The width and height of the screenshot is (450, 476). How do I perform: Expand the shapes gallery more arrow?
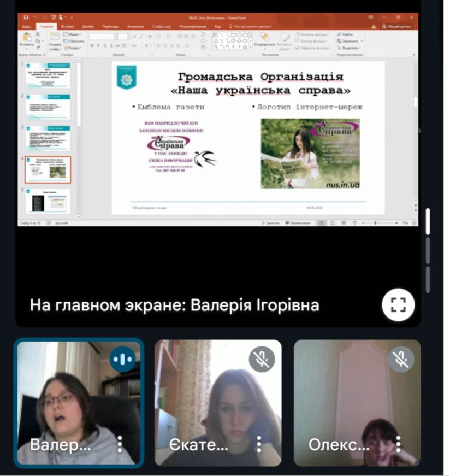click(250, 47)
